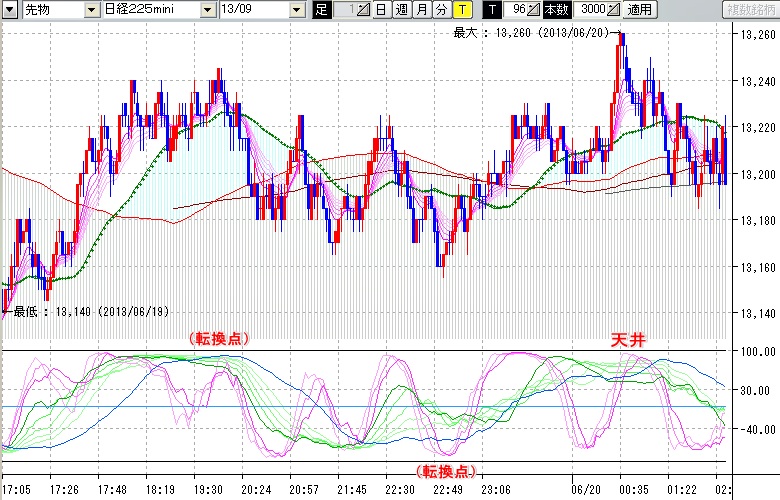
Task: Select the 分 minute bars button
Action: [441, 10]
